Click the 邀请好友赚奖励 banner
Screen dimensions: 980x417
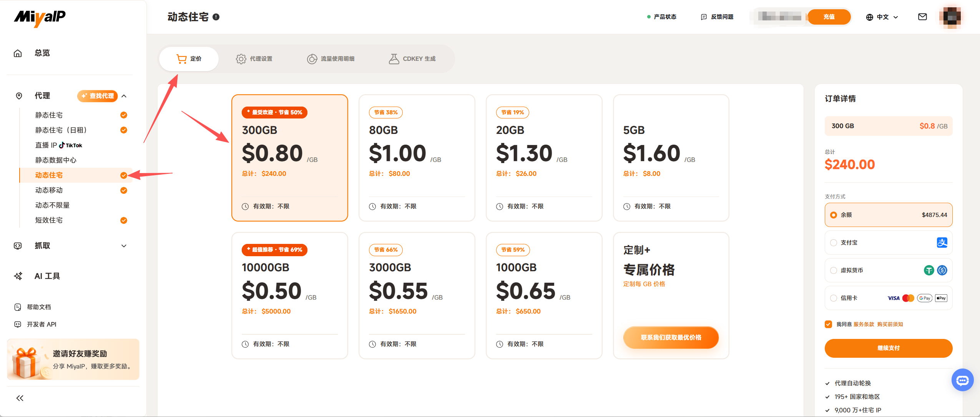[x=73, y=359]
